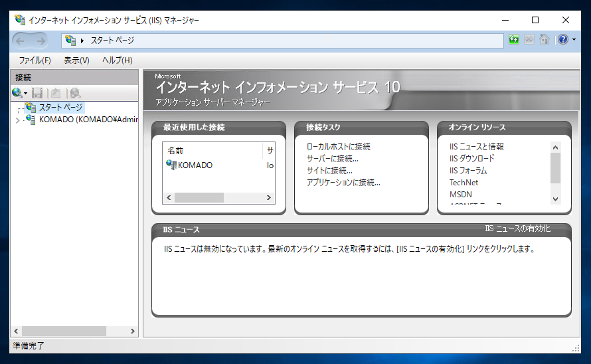
Task: Click the IIS Manager title bar icon
Action: (x=20, y=20)
